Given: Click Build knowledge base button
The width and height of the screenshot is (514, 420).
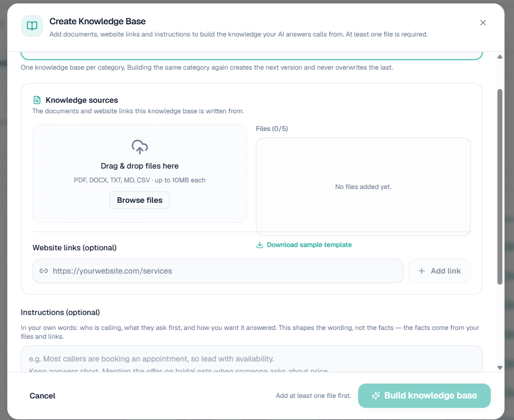Looking at the screenshot, I should tap(424, 396).
